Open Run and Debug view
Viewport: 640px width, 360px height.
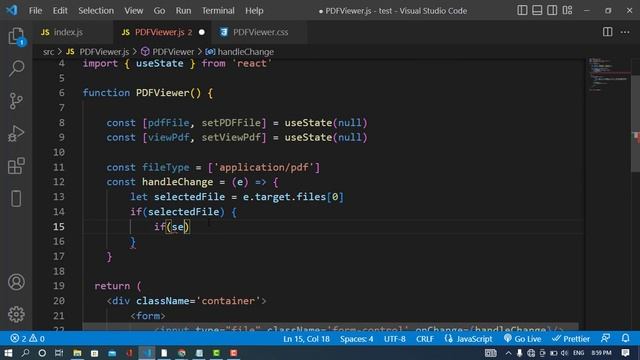[x=16, y=133]
